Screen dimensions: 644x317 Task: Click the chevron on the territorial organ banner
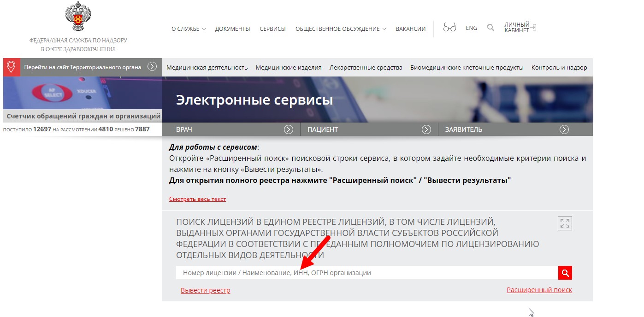(152, 67)
